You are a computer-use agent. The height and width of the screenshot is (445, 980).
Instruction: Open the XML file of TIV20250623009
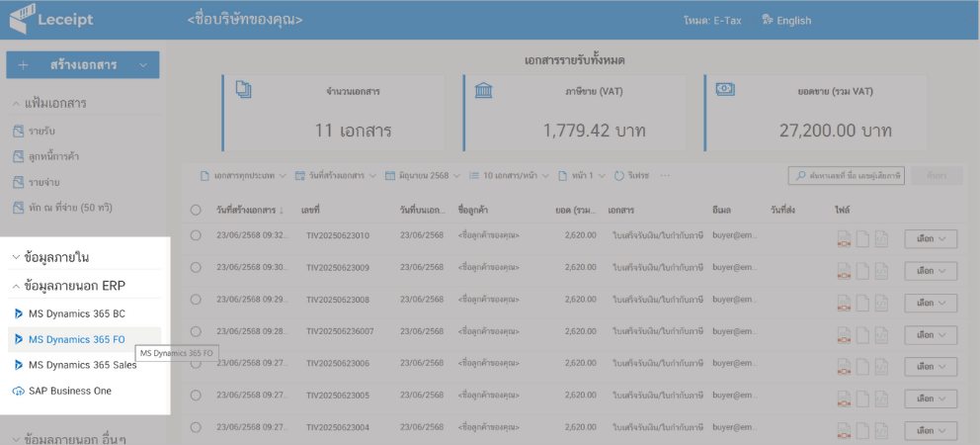pos(881,271)
